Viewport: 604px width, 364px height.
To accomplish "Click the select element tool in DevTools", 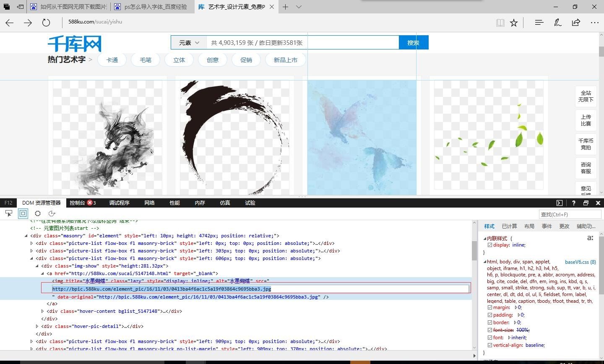I will tap(9, 213).
